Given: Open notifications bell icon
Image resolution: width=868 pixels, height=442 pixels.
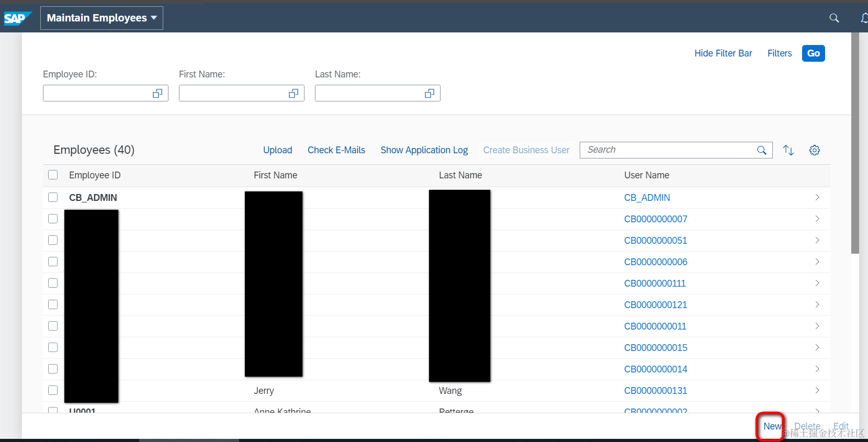Looking at the screenshot, I should pos(864,18).
